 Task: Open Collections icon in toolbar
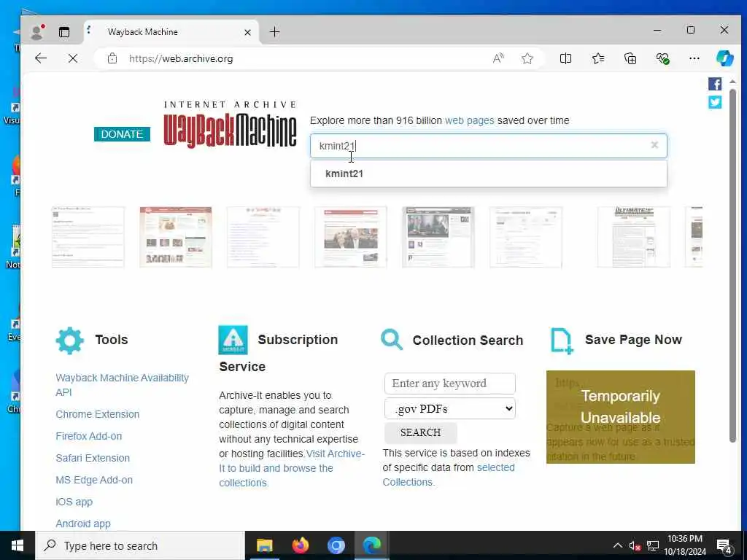(x=630, y=58)
